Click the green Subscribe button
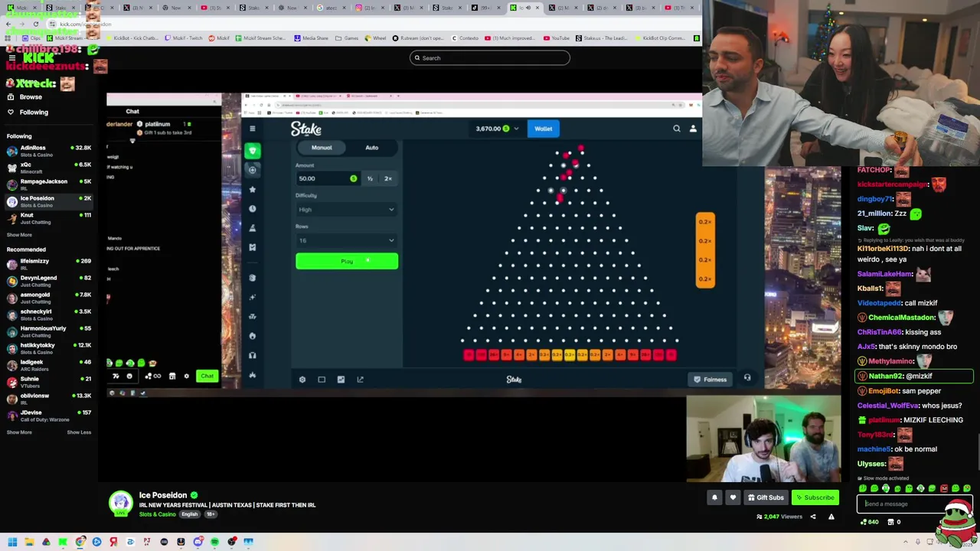 815,497
